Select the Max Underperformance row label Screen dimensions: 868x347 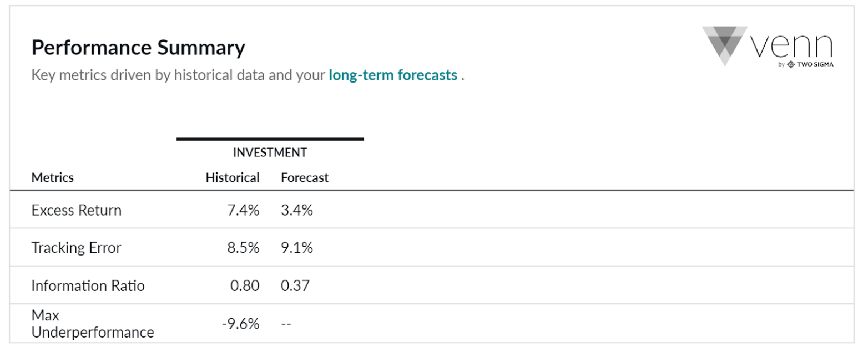93,324
